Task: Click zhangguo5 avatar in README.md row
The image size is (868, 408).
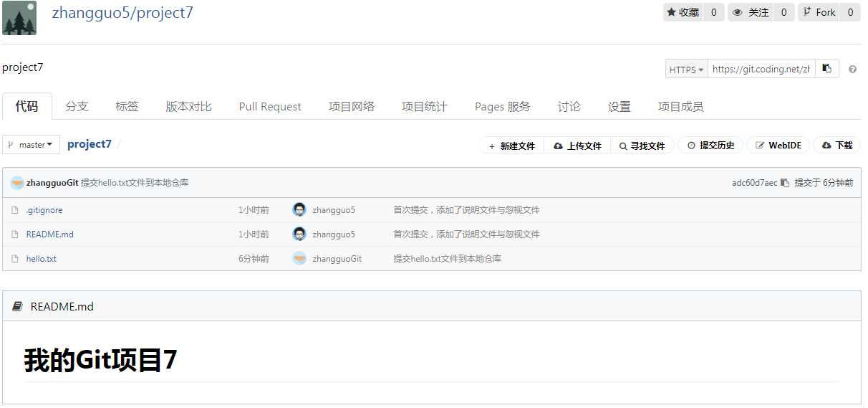Action: [x=299, y=234]
